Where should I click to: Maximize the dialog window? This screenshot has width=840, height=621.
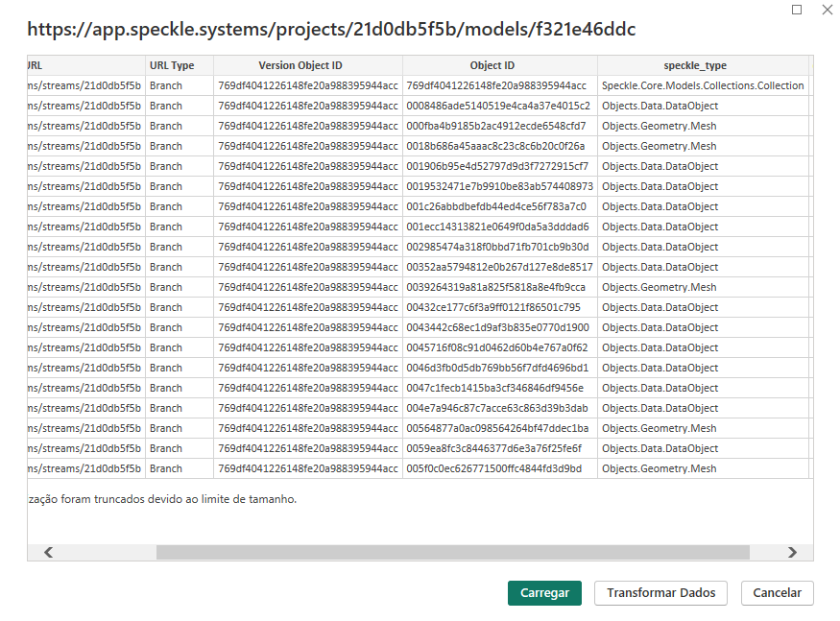(797, 10)
